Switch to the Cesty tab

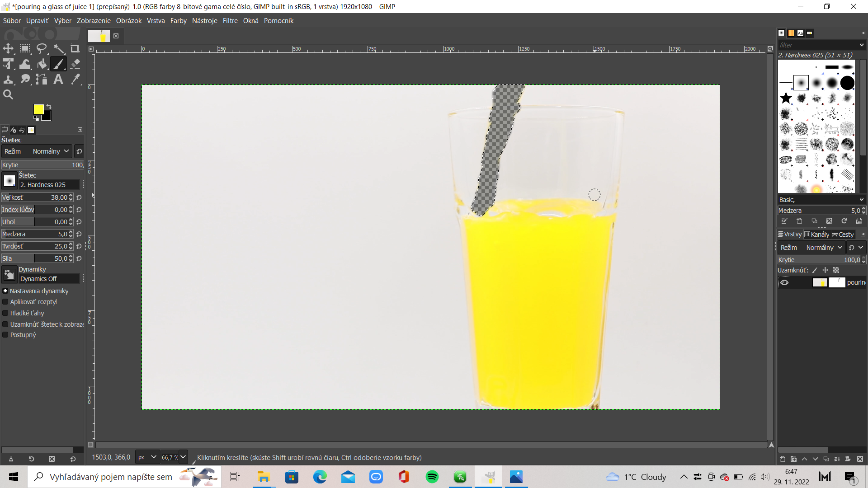point(843,235)
